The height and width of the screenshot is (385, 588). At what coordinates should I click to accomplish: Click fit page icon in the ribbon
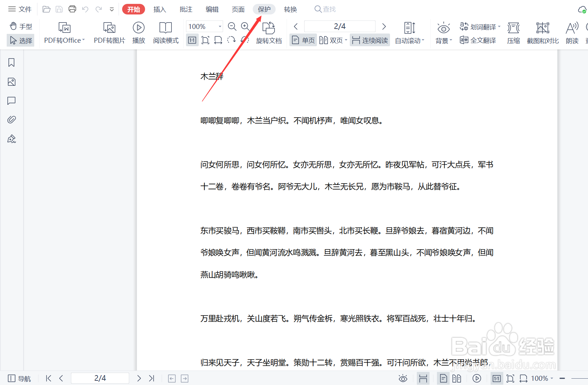click(x=205, y=40)
